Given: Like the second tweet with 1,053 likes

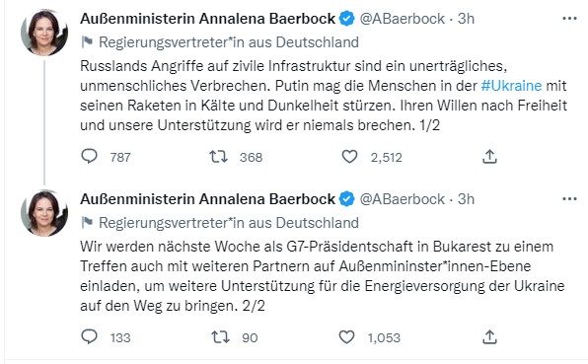Looking at the screenshot, I should click(x=346, y=337).
